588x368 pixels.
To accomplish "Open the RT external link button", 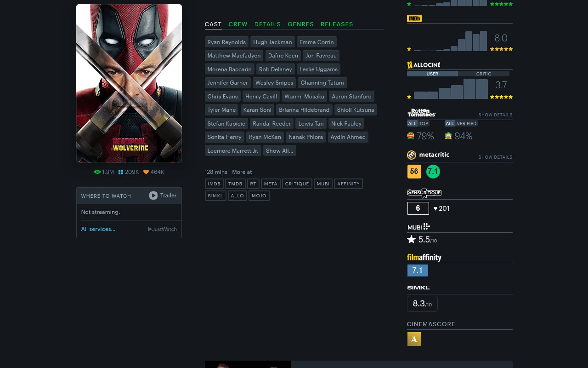I will coord(253,184).
